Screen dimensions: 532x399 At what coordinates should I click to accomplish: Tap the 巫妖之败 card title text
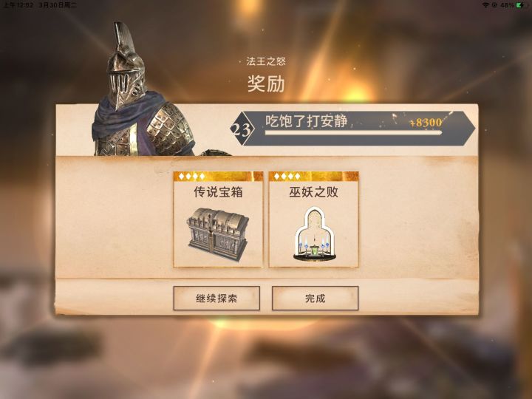pyautogui.click(x=313, y=192)
